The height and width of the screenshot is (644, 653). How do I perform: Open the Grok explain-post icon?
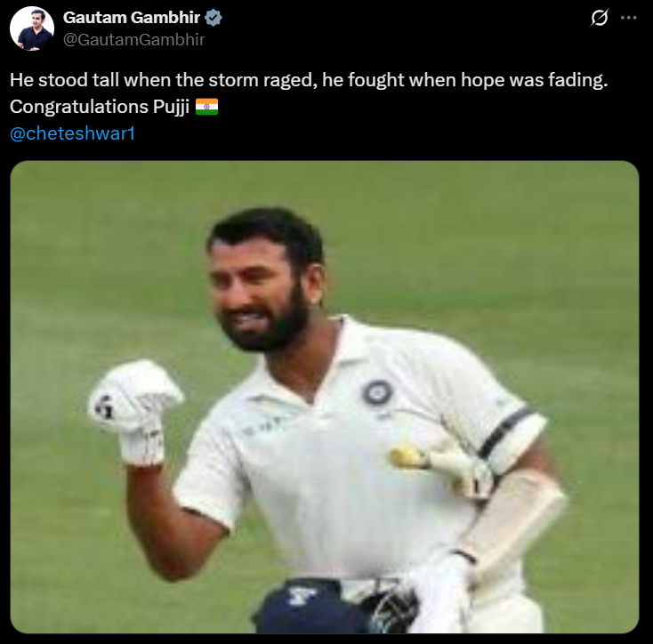[x=600, y=18]
